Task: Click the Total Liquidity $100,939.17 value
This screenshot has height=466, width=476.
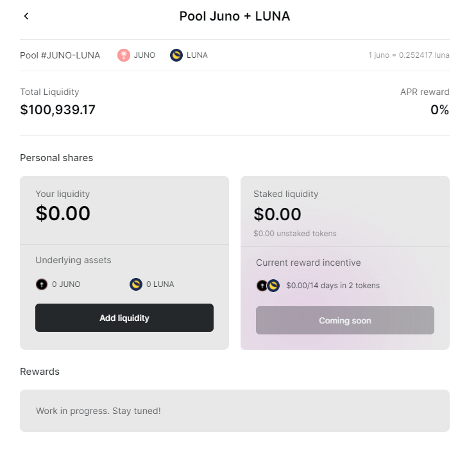Action: coord(58,110)
